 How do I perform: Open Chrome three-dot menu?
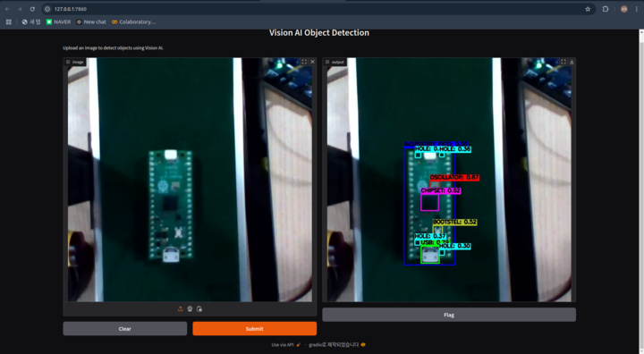[637, 9]
